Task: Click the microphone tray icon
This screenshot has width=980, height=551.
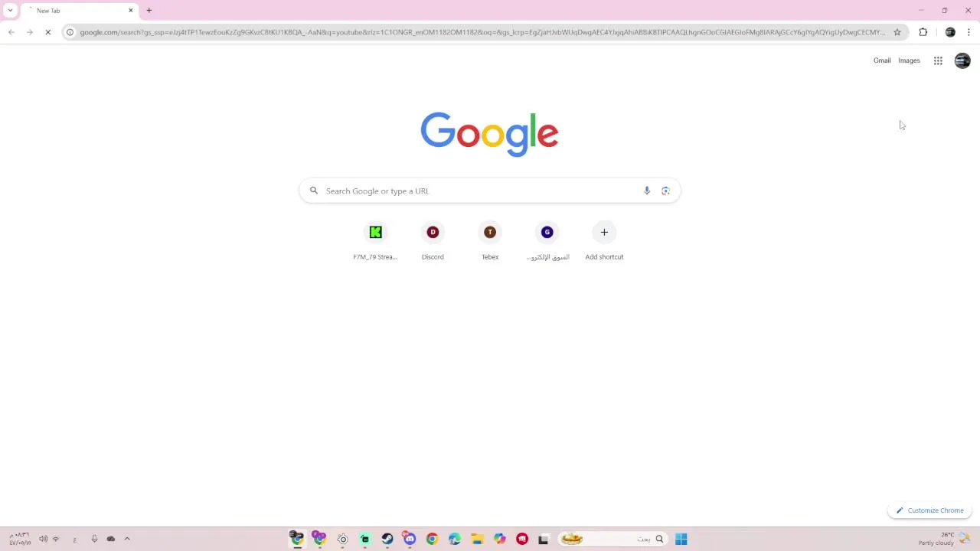Action: pos(94,539)
